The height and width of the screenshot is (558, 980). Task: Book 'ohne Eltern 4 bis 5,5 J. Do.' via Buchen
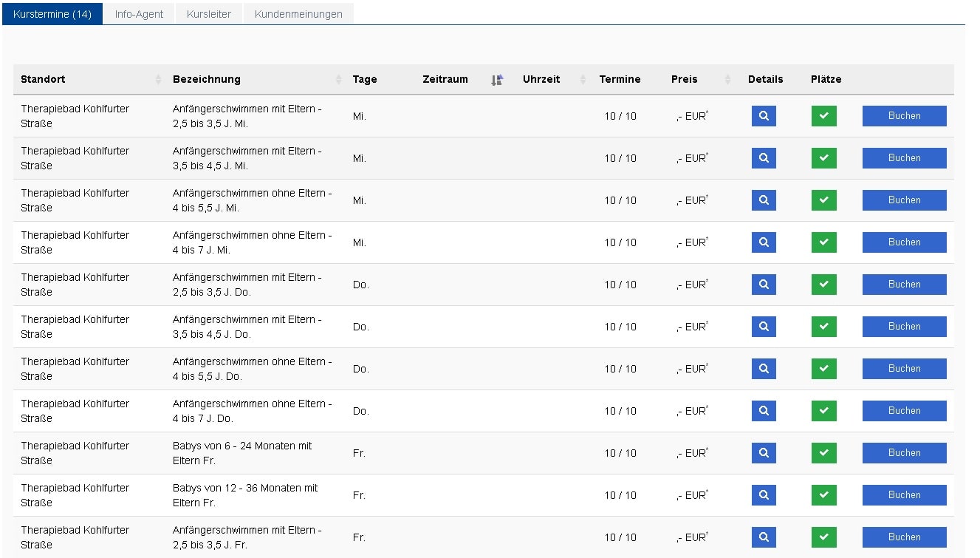904,369
